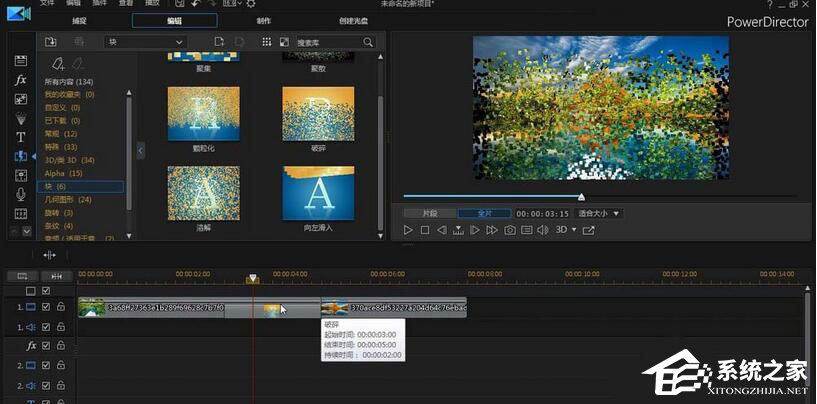Undock the preview window icon

pyautogui.click(x=588, y=230)
